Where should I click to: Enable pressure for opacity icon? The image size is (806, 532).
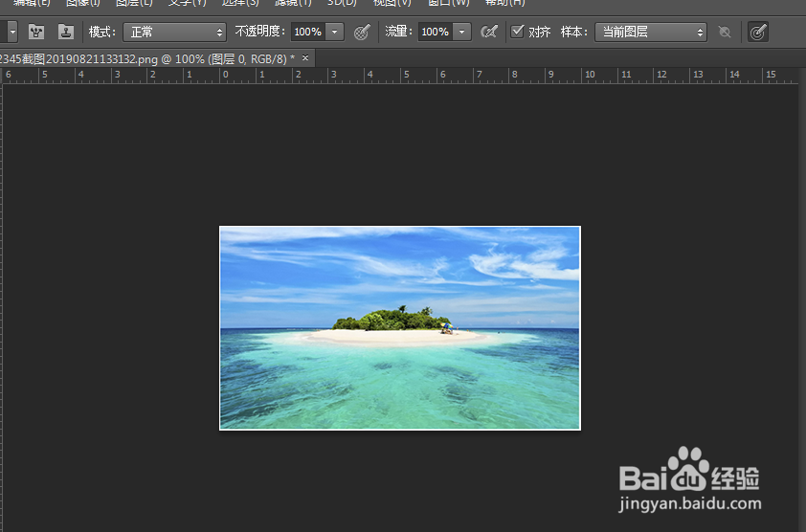363,32
